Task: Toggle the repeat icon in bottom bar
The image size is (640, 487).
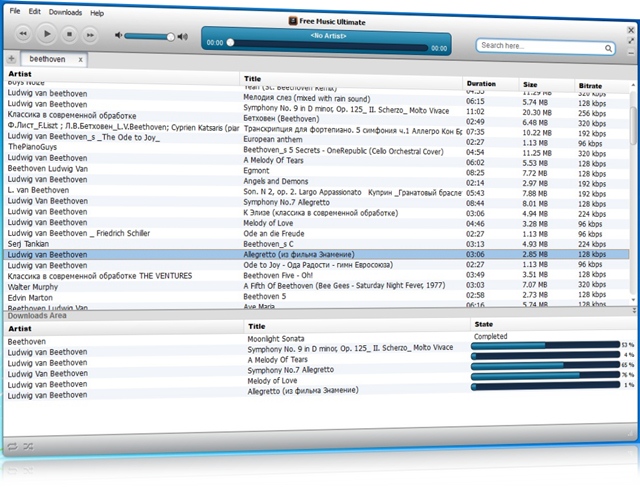Action: coord(12,446)
